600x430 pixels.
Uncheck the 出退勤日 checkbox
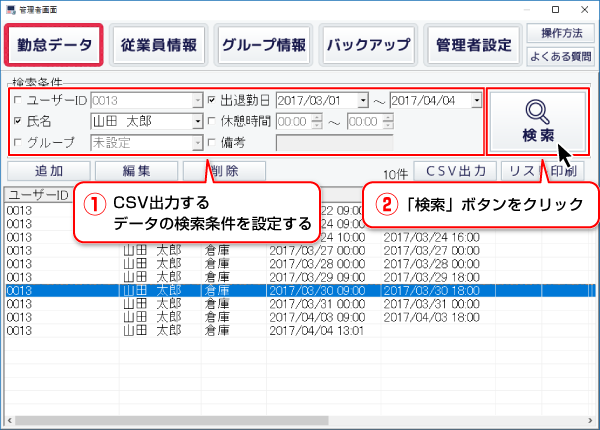point(225,100)
